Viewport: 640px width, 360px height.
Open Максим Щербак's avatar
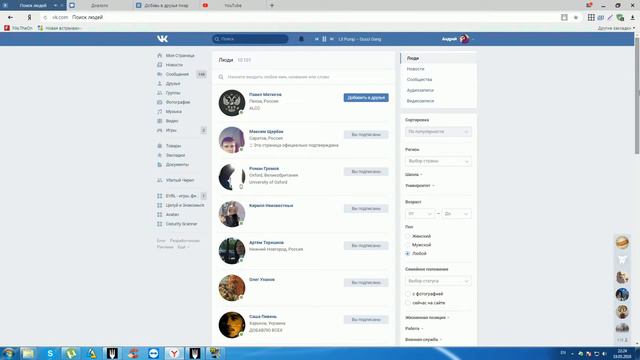pyautogui.click(x=231, y=140)
